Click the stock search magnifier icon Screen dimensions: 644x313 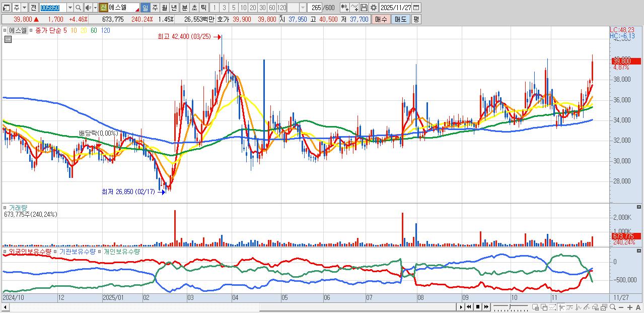tap(79, 8)
